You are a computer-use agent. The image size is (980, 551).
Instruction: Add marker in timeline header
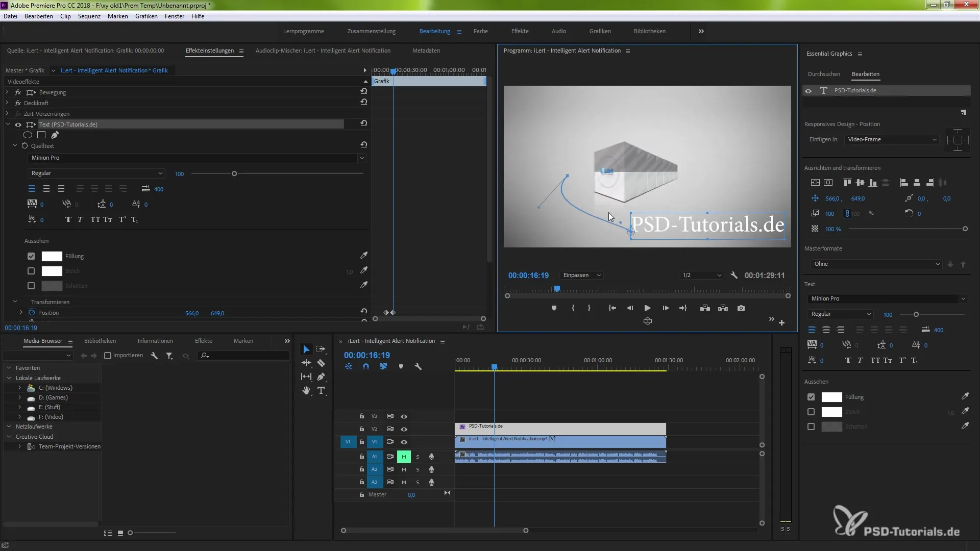tap(401, 366)
